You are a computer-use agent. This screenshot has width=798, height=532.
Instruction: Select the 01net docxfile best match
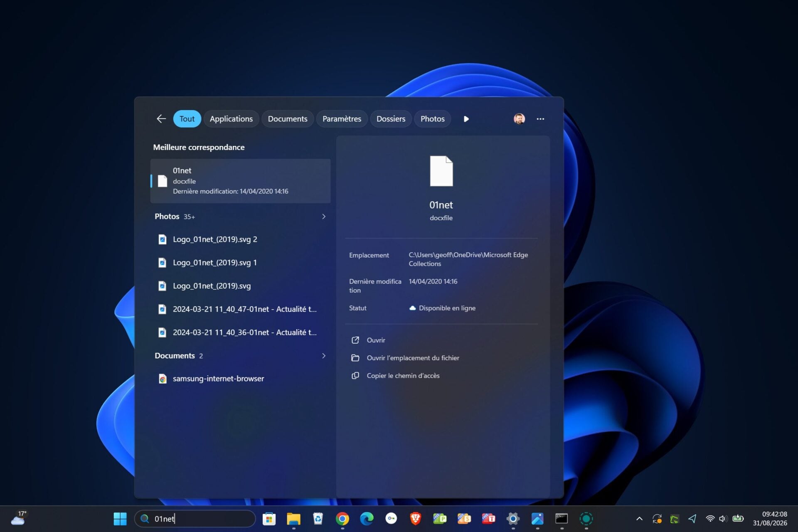point(240,181)
